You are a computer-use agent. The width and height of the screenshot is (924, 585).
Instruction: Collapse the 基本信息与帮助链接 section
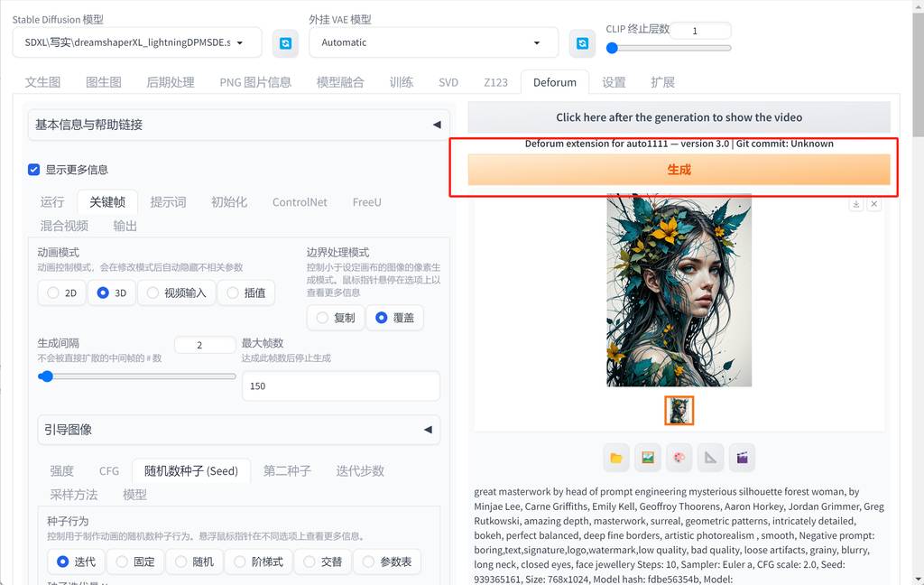coord(436,125)
